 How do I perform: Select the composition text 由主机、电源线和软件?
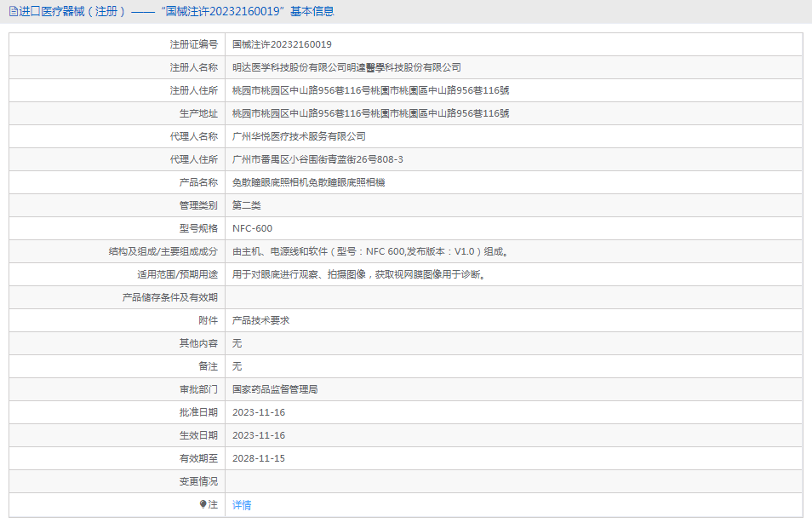pyautogui.click(x=371, y=251)
